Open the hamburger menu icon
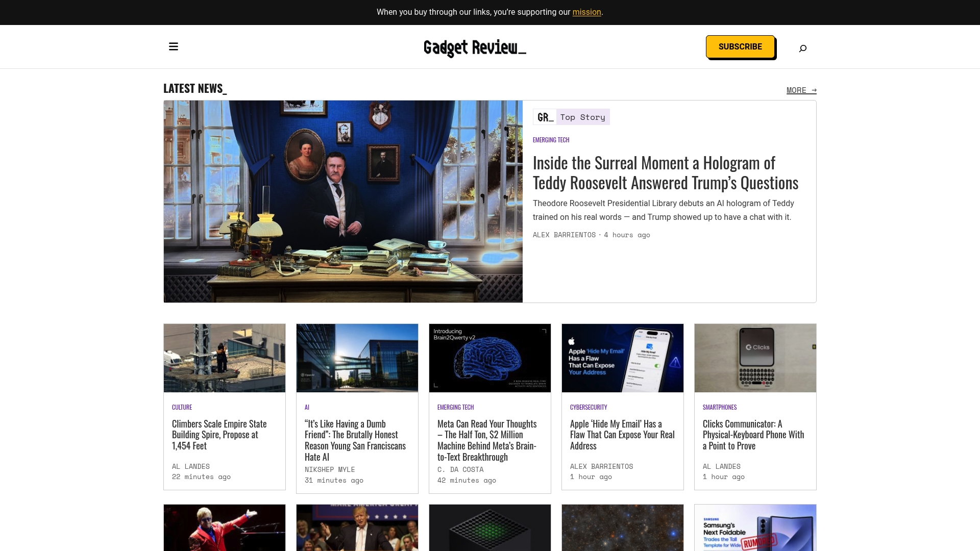This screenshot has width=980, height=551. (174, 46)
